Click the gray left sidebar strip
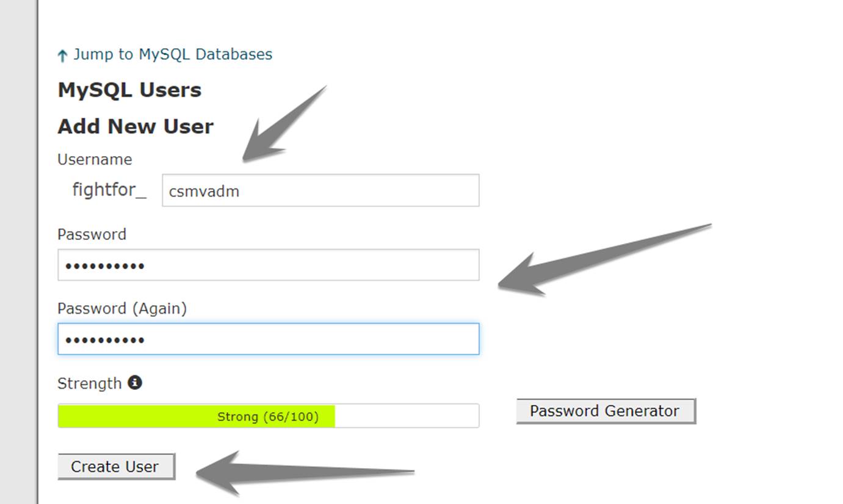Screen dimensions: 843x504 point(18,252)
